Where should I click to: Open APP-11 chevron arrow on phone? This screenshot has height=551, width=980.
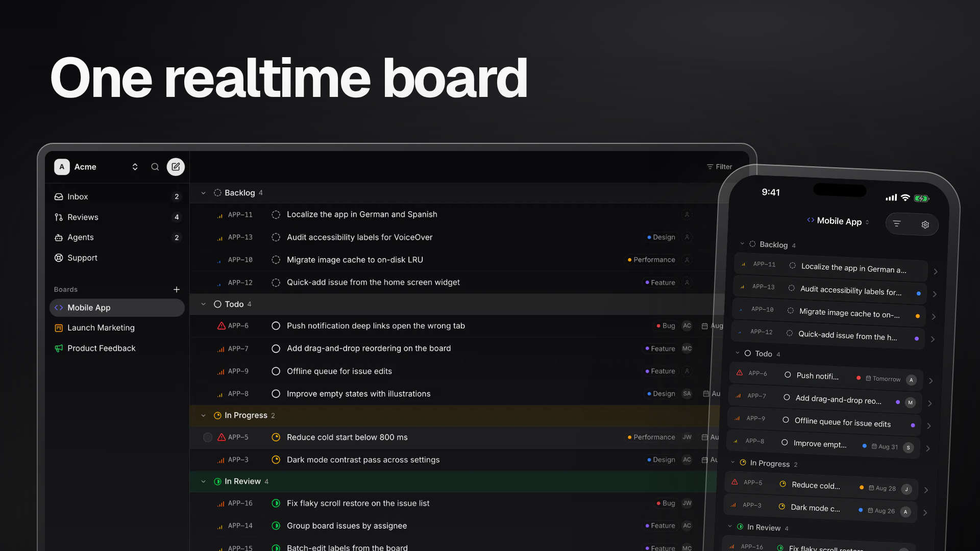(936, 271)
